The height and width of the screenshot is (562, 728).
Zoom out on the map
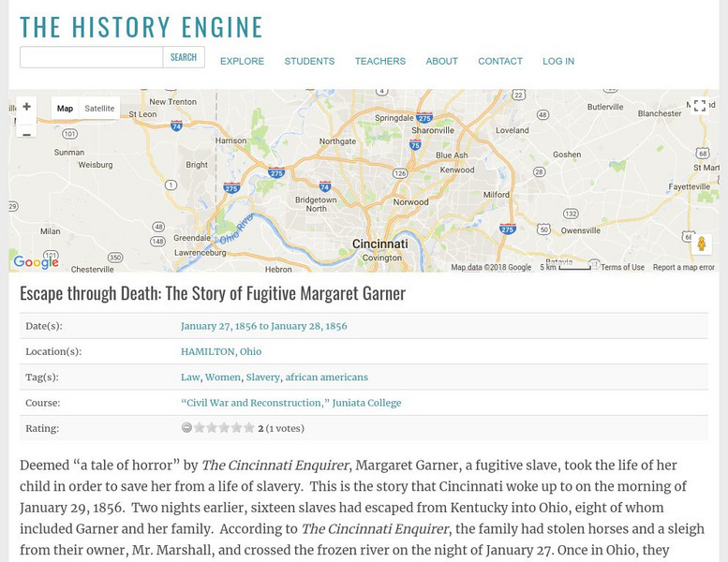point(26,134)
